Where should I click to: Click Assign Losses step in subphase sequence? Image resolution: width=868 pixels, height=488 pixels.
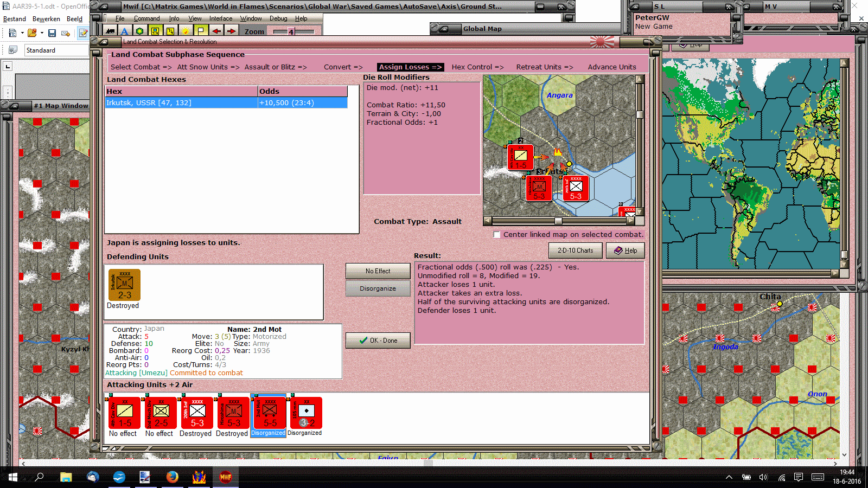point(410,67)
